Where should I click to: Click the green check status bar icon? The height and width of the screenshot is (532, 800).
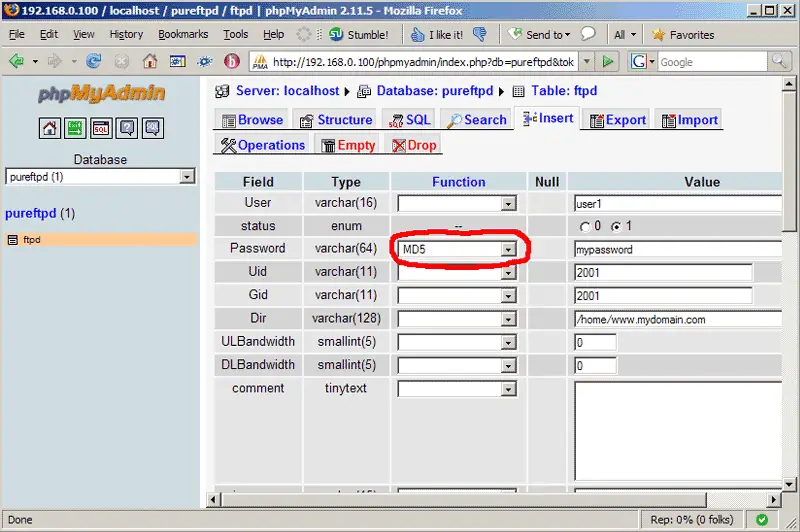tap(762, 520)
